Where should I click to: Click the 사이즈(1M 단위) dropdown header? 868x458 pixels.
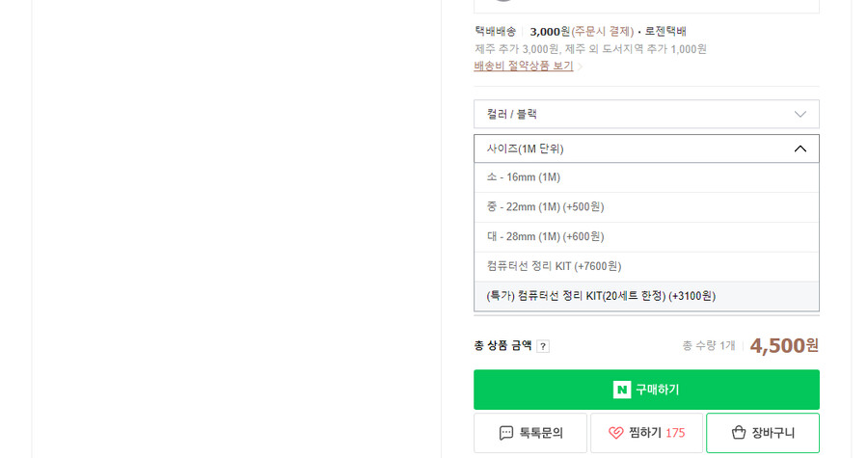pos(646,148)
